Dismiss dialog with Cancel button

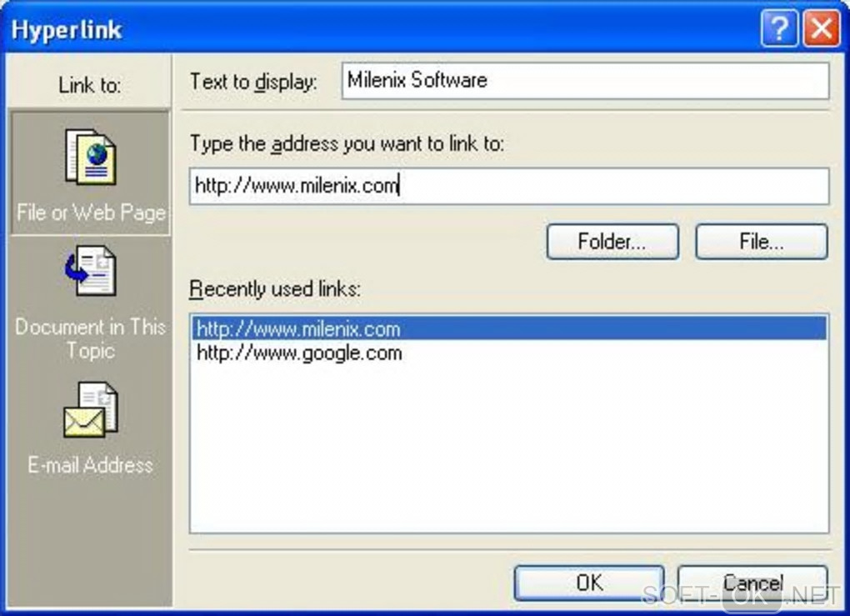753,583
